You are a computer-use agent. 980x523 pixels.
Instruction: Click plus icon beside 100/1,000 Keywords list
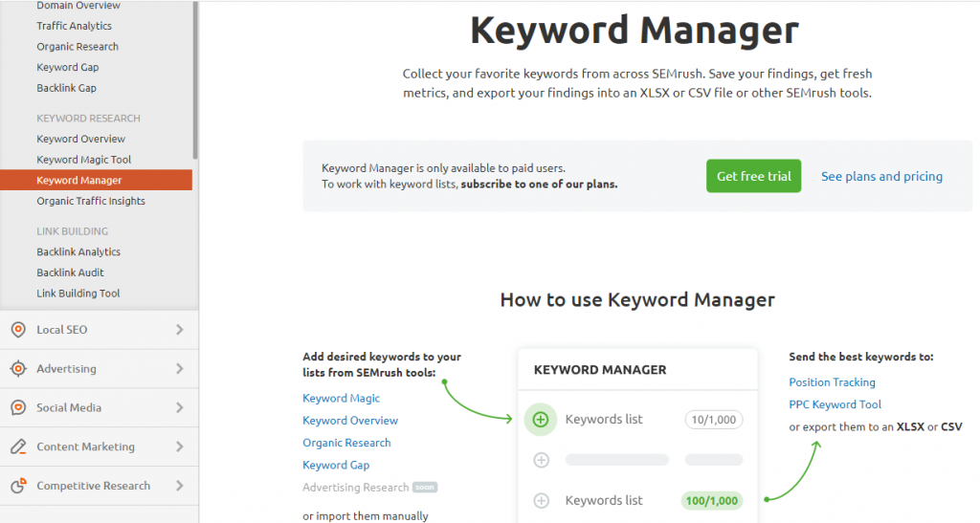pos(542,501)
